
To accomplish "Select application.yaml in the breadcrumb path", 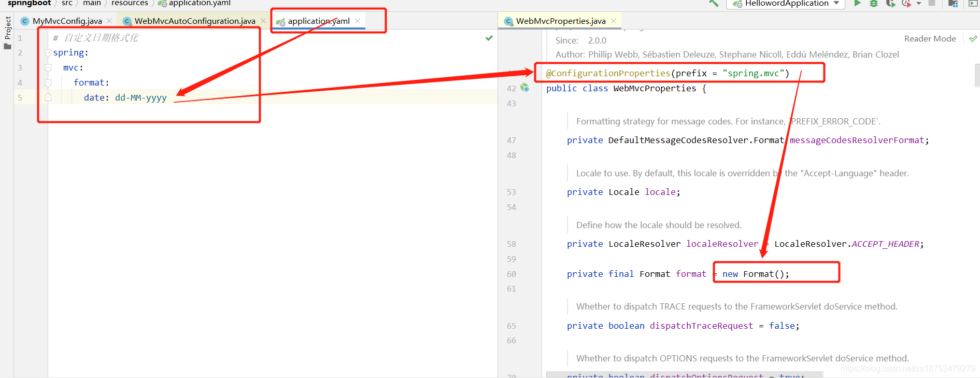I will [x=200, y=3].
